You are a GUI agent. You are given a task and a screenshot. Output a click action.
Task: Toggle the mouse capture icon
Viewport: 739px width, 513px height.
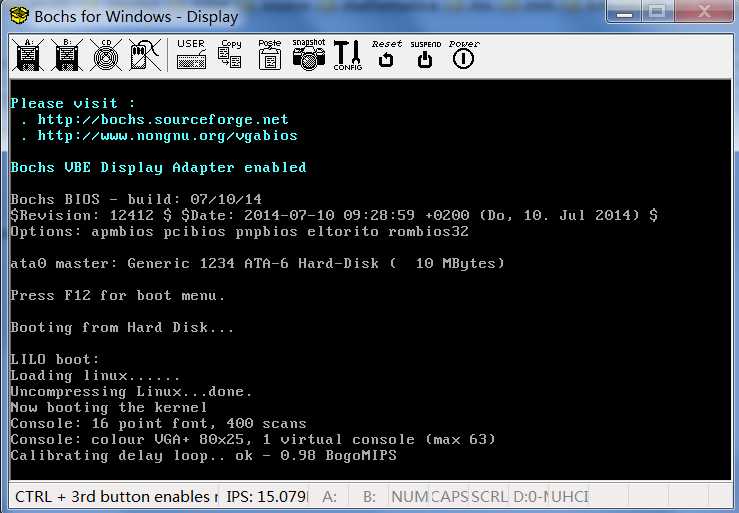pos(144,55)
